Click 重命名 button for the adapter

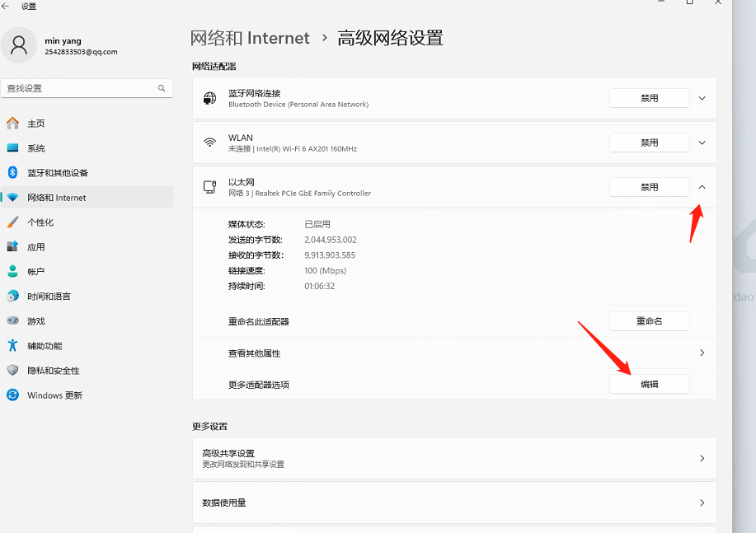coord(649,321)
